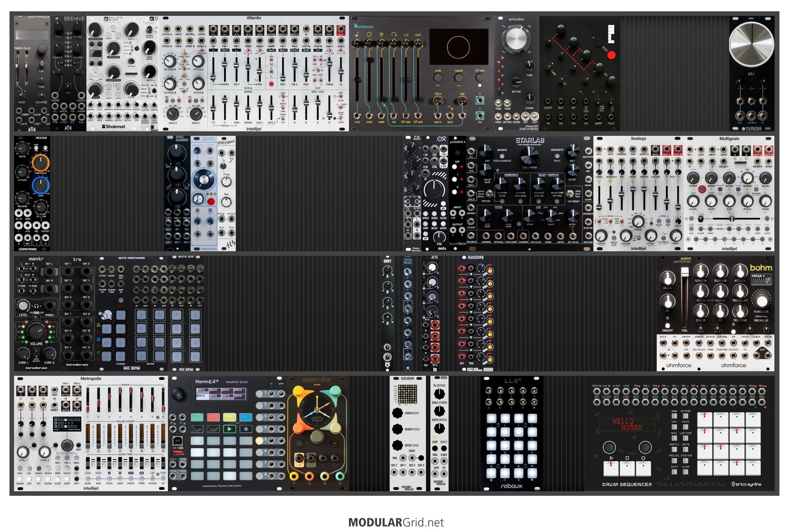Toggle the MUTE button on Drum Sequencer
The width and height of the screenshot is (793, 532).
674,438
